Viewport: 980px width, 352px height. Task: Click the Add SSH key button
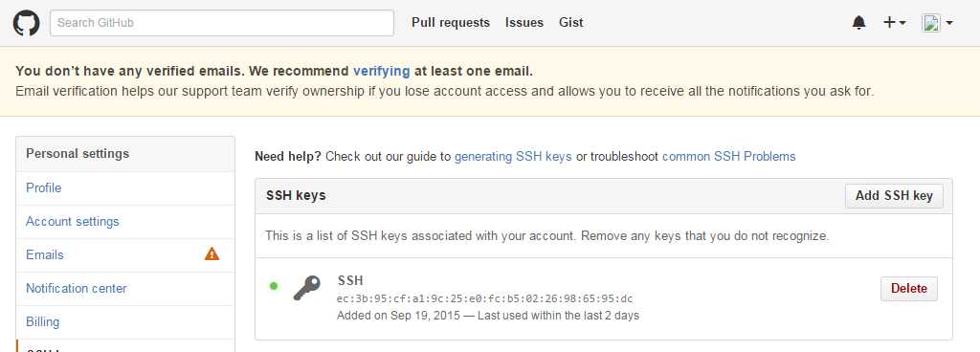894,196
